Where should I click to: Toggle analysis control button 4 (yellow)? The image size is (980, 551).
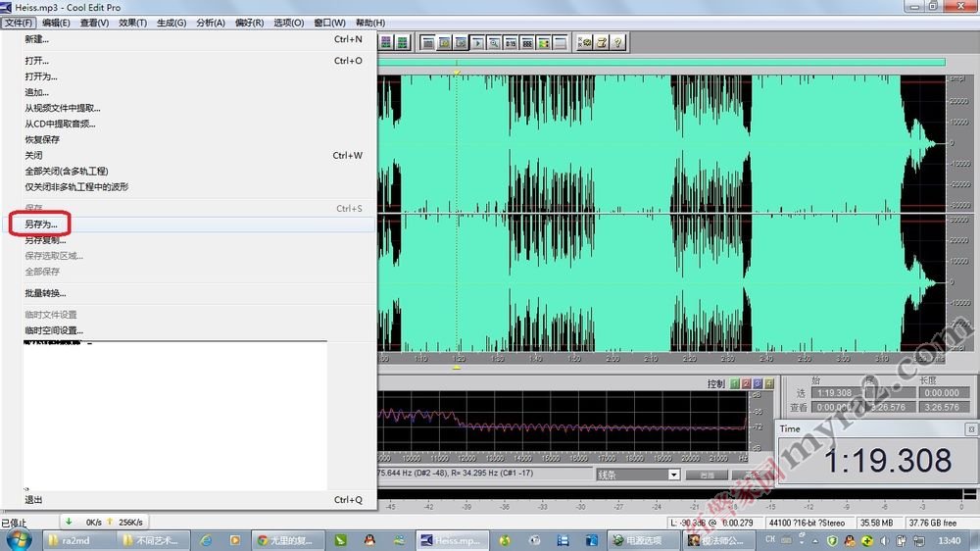tap(768, 383)
